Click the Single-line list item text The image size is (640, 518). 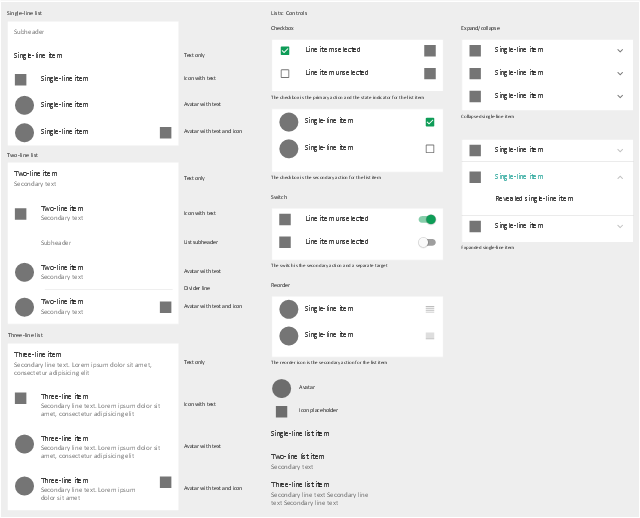[x=300, y=433]
